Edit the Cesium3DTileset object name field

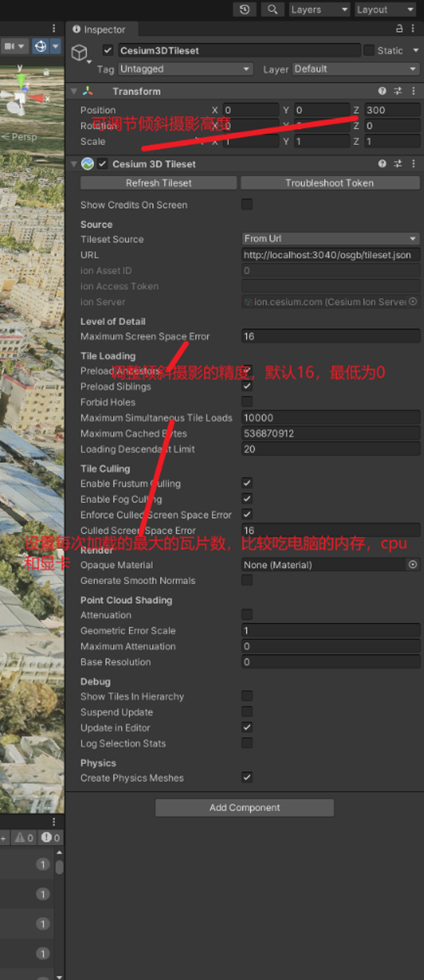239,51
